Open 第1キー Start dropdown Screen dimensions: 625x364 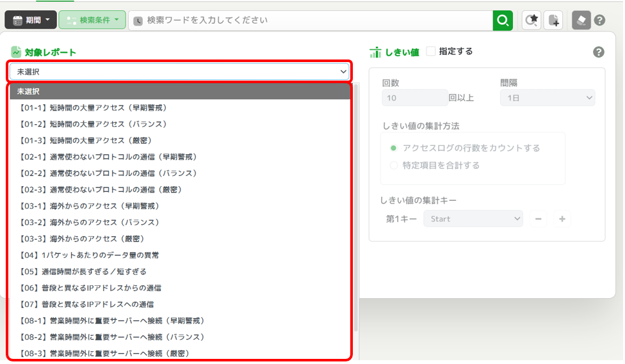click(473, 219)
